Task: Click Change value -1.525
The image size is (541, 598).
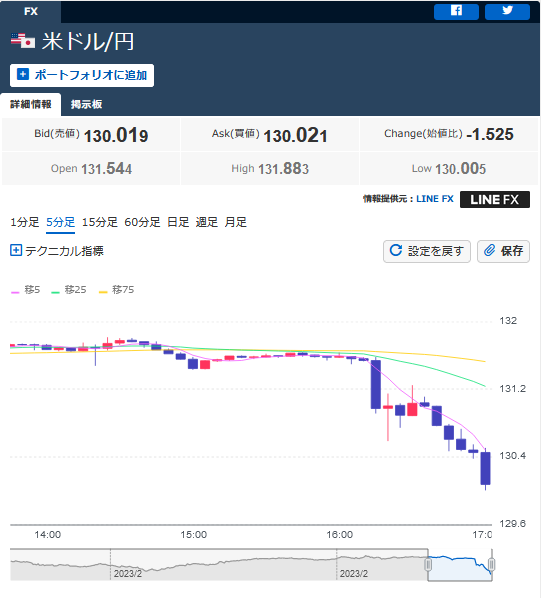Action: [490, 135]
